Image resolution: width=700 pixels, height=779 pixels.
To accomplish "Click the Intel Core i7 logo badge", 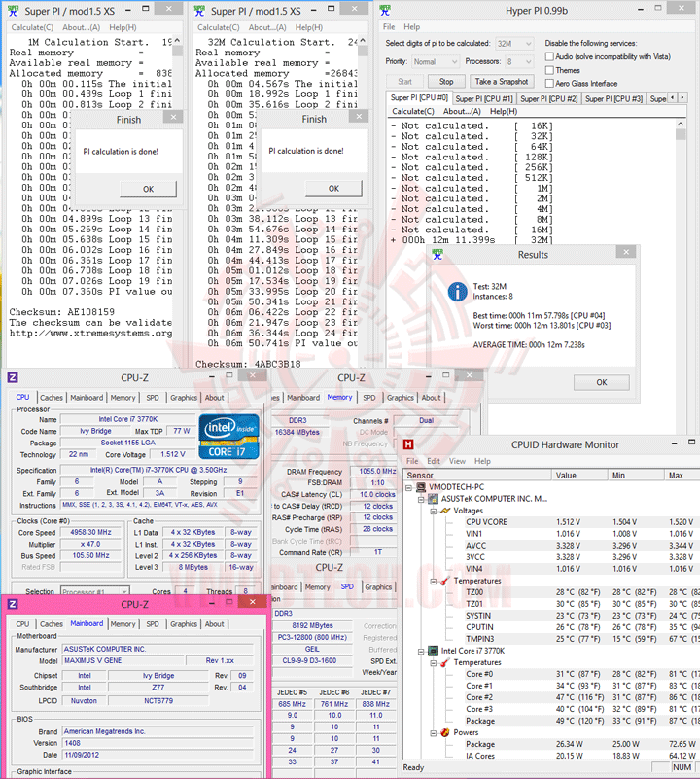I will (229, 437).
